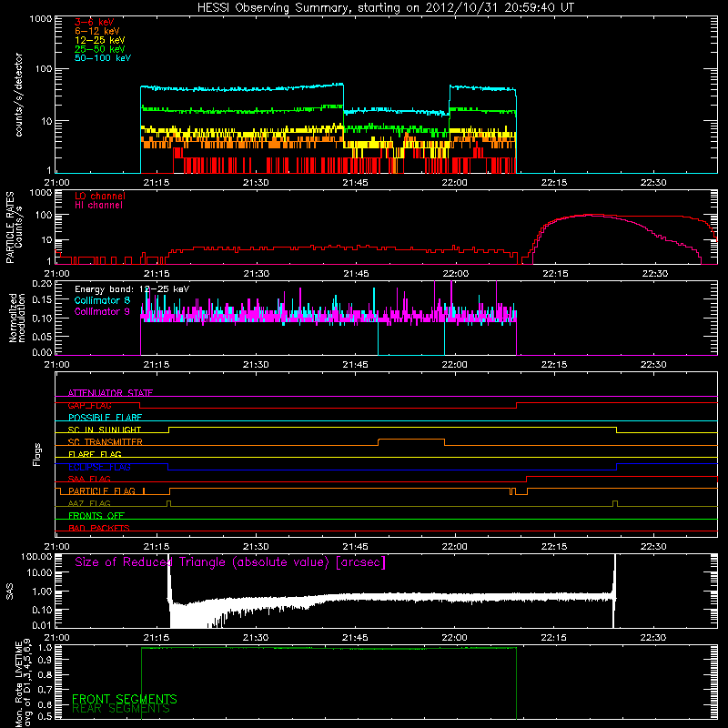Select the Collimator 9 legend entry
The height and width of the screenshot is (728, 728).
(x=102, y=311)
